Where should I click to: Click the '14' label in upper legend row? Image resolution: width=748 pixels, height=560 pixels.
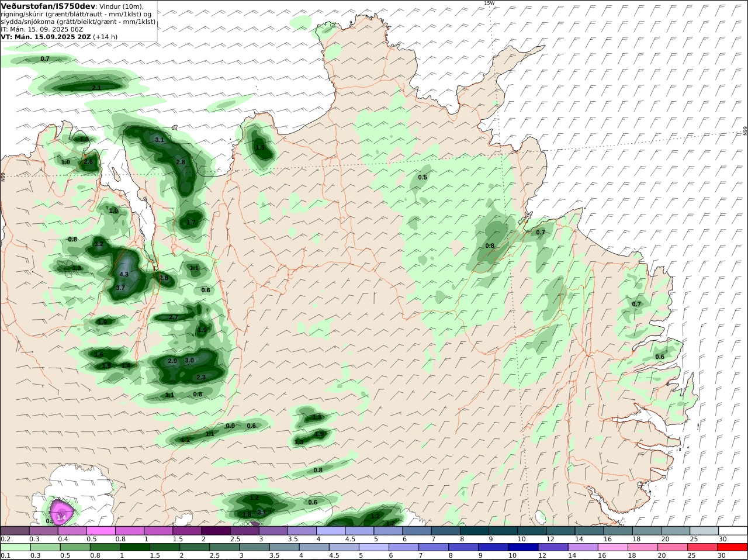point(578,539)
